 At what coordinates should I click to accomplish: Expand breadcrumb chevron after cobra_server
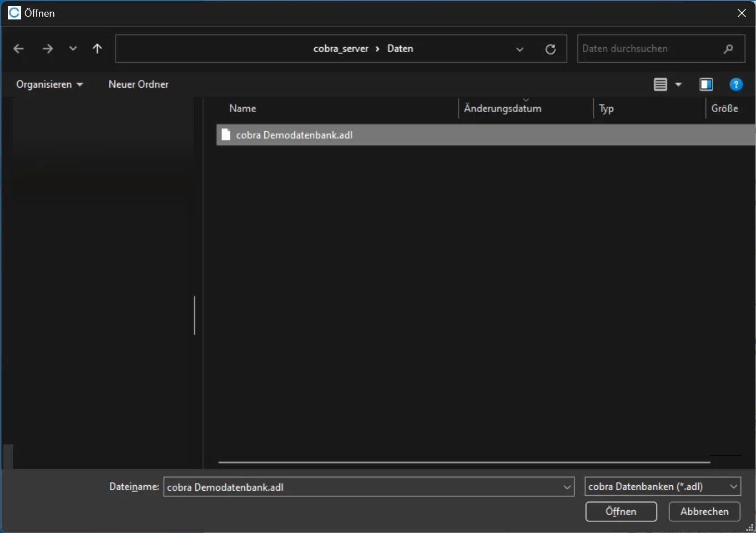(377, 49)
